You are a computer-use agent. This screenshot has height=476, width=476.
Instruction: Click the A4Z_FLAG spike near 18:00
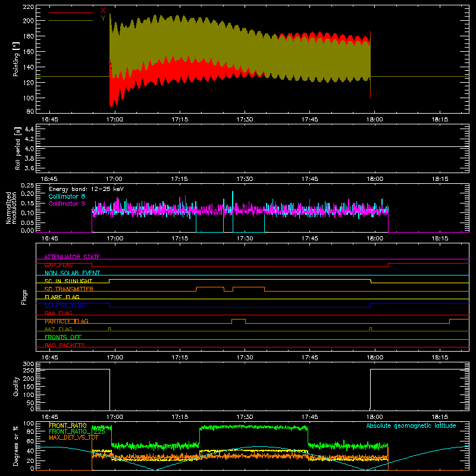[371, 329]
